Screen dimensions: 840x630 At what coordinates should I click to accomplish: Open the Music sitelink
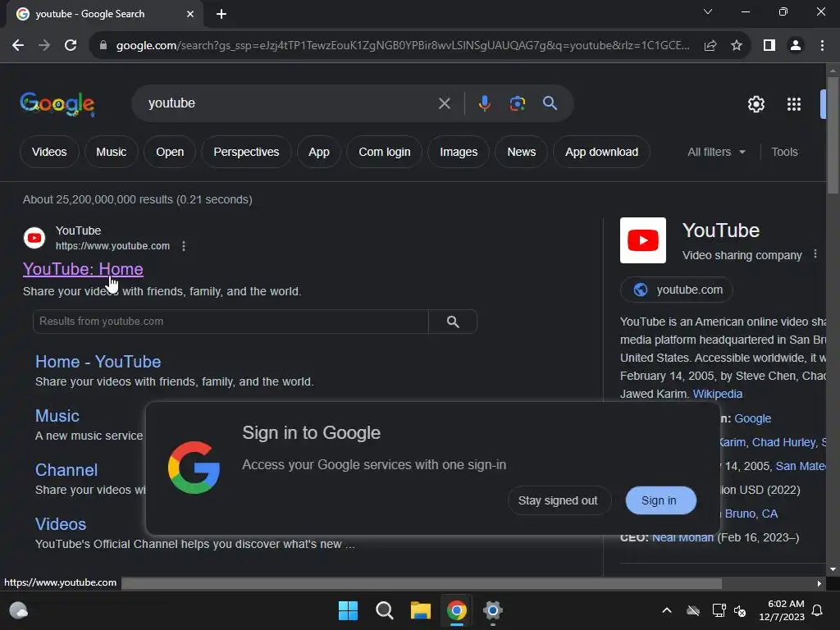coord(57,416)
